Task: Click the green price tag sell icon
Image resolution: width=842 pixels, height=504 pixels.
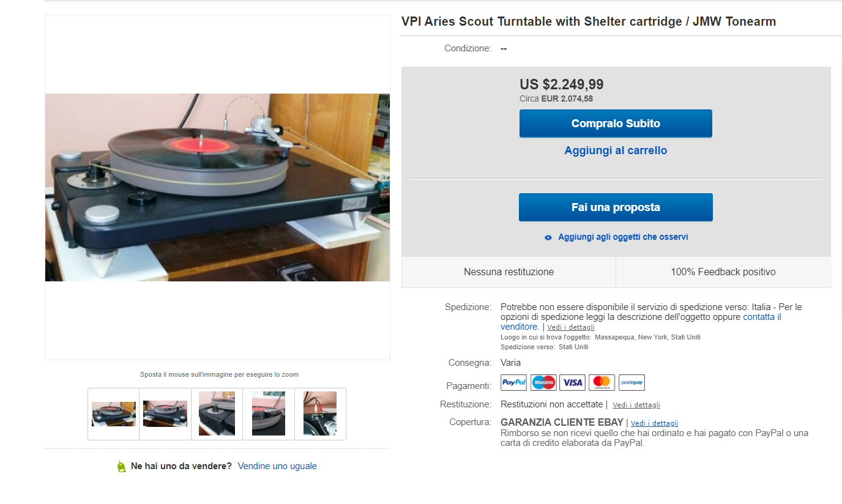Action: pyautogui.click(x=121, y=466)
